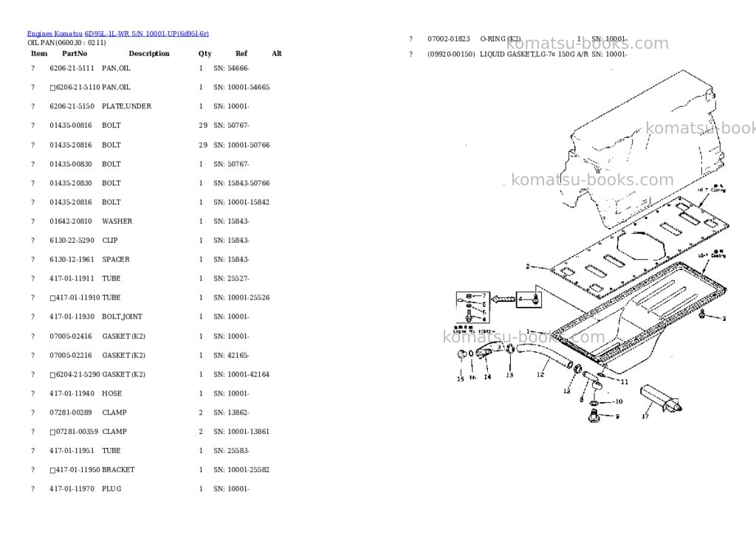The width and height of the screenshot is (756, 535).
Task: Select part number 417-01-11970
Action: [72, 489]
